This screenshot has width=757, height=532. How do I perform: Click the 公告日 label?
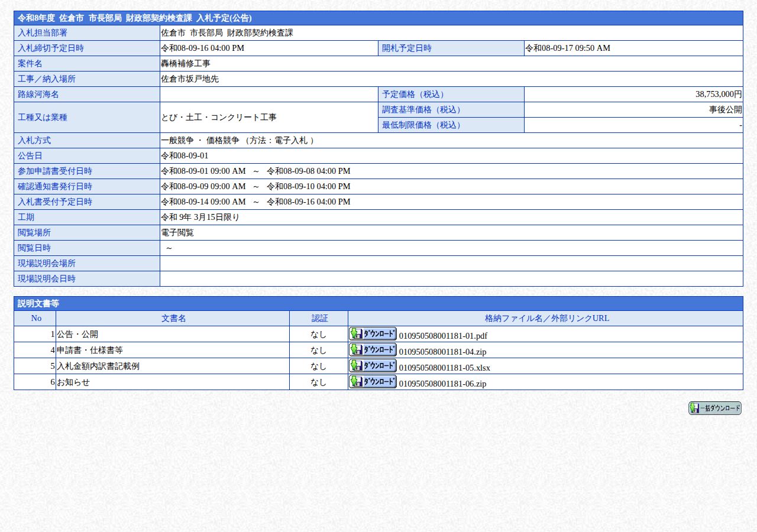(30, 156)
